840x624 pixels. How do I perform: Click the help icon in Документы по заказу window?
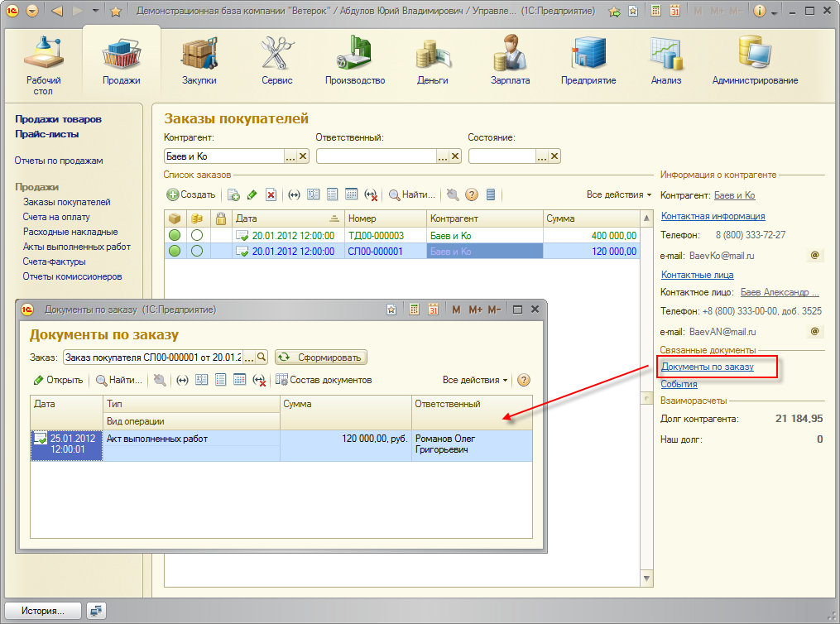[524, 380]
